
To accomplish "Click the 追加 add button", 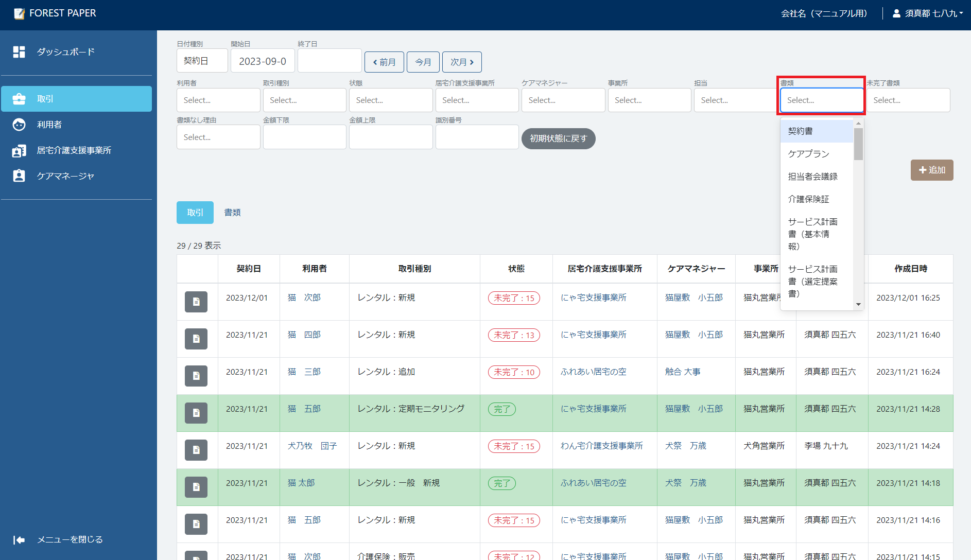I will click(x=931, y=170).
